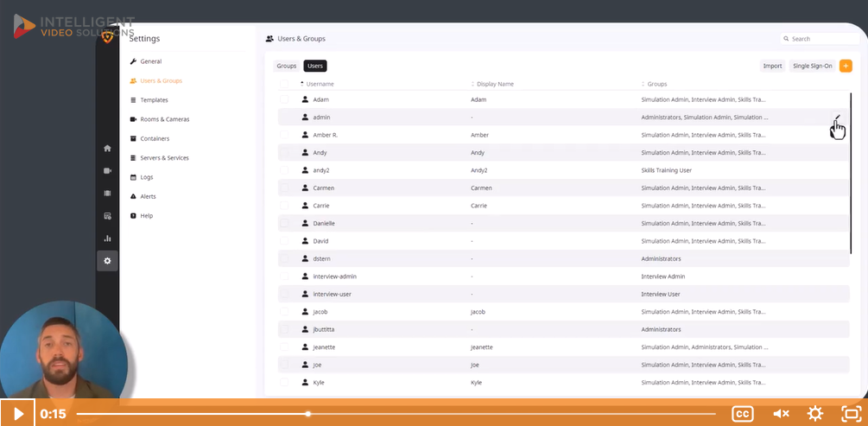
Task: Sort the table by Username column
Action: tap(320, 84)
